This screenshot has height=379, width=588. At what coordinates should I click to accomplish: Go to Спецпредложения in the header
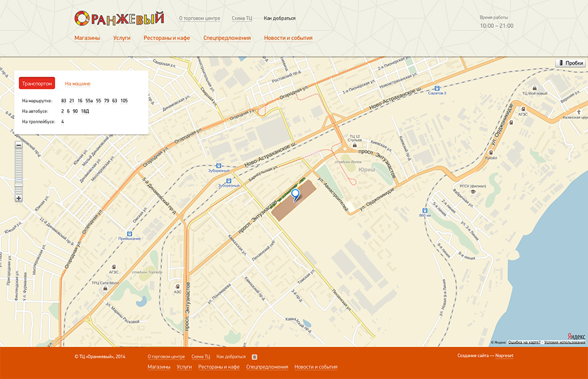(227, 38)
